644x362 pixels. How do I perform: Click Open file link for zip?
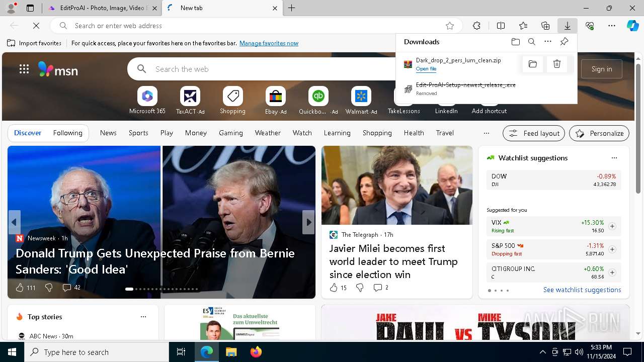coord(426,69)
